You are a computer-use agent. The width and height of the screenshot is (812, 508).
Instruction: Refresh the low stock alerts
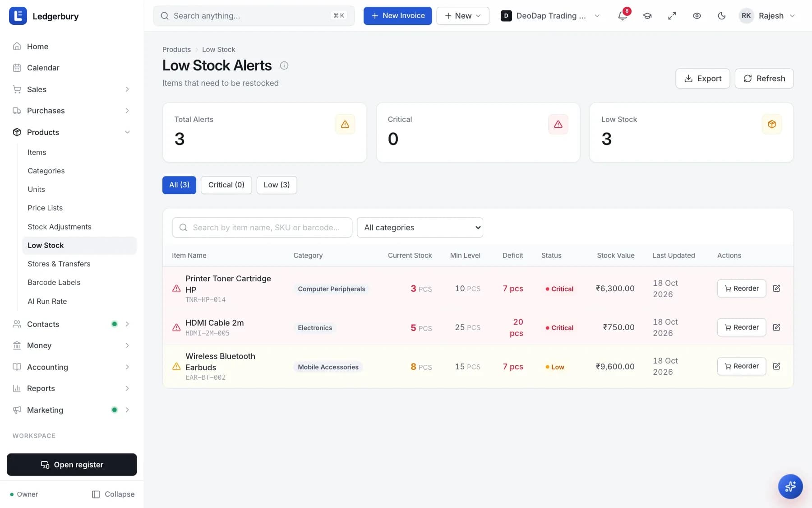coord(764,79)
